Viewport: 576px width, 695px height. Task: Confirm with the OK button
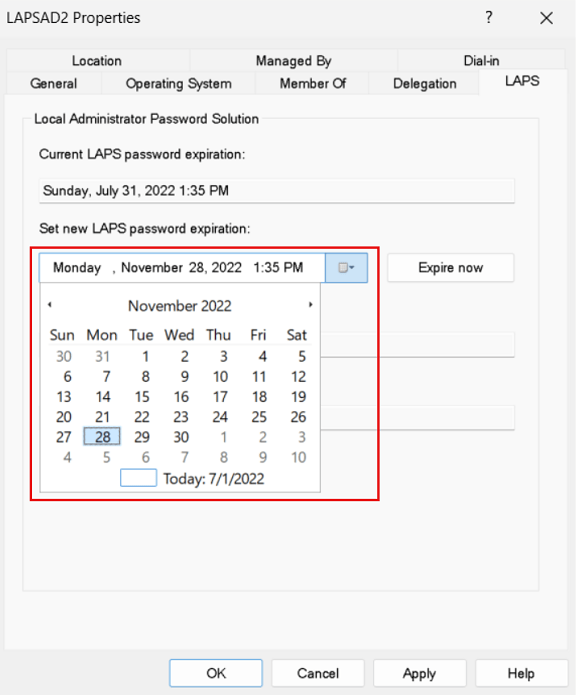(x=216, y=673)
